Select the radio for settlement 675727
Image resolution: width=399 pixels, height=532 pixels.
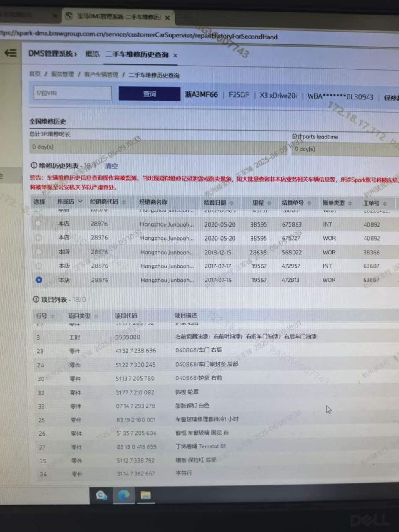coord(38,238)
